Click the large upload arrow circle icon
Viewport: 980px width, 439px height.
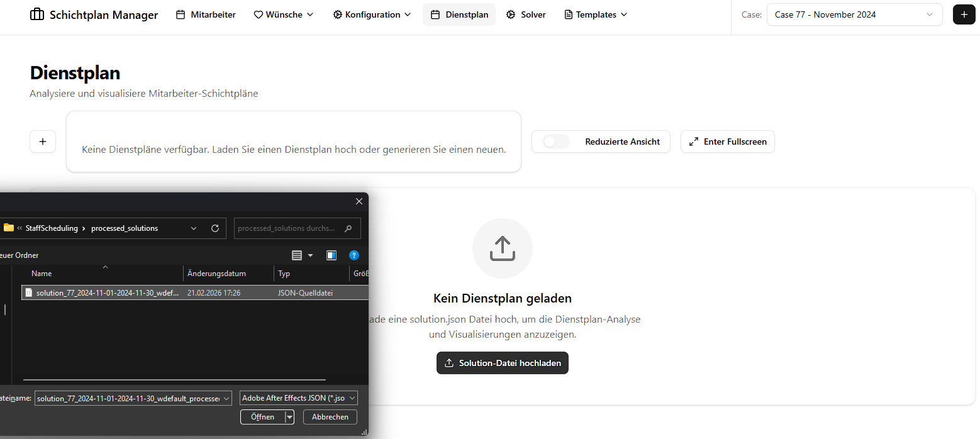pos(502,248)
